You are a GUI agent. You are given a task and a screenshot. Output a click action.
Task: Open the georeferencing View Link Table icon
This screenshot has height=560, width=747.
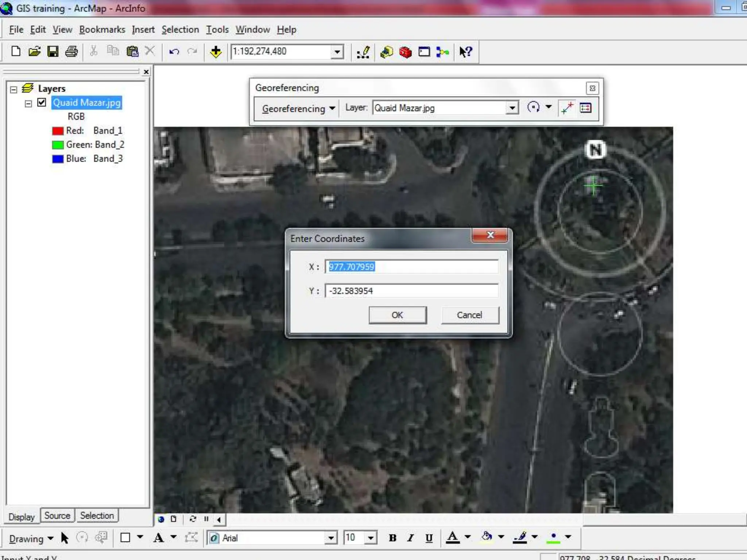pyautogui.click(x=585, y=108)
